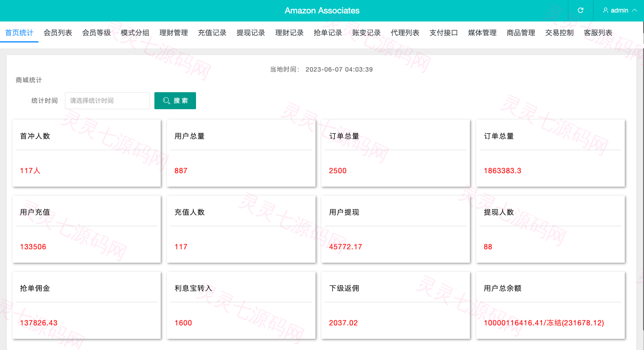Click the value 1863383.3

pyautogui.click(x=503, y=171)
